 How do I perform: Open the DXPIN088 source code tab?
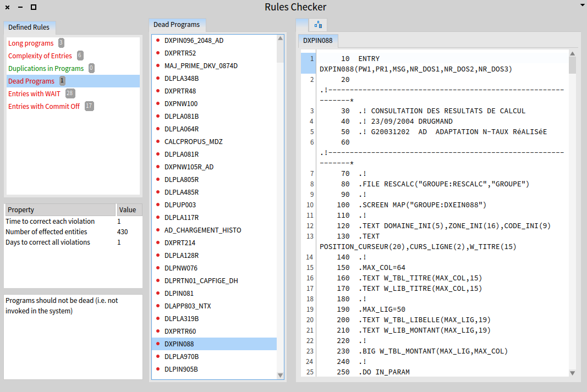[318, 41]
